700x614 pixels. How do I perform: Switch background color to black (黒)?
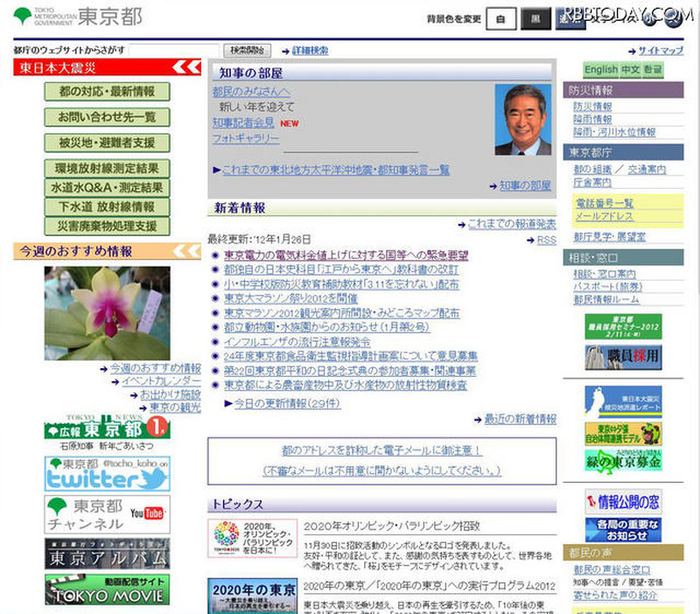click(535, 19)
